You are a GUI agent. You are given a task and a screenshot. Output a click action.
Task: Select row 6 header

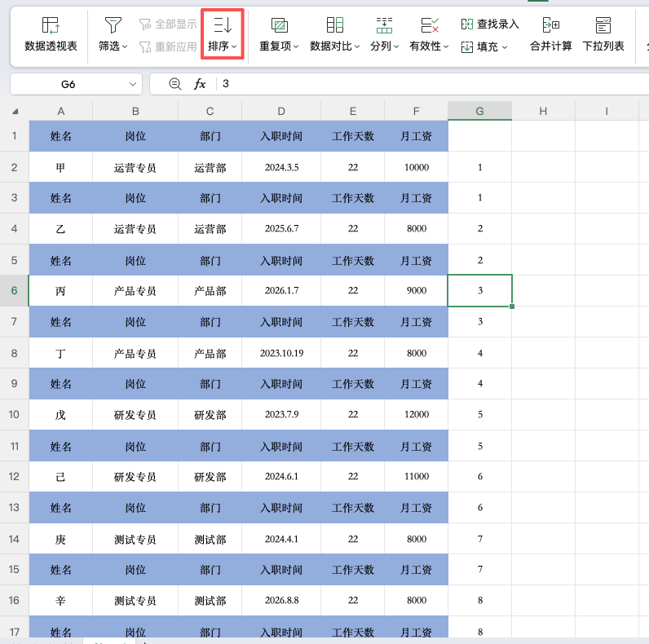click(x=14, y=290)
